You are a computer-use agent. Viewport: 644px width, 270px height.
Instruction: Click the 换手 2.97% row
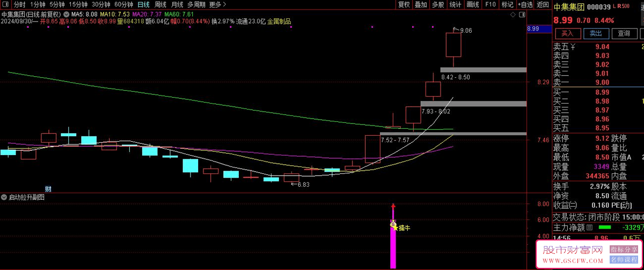581,187
